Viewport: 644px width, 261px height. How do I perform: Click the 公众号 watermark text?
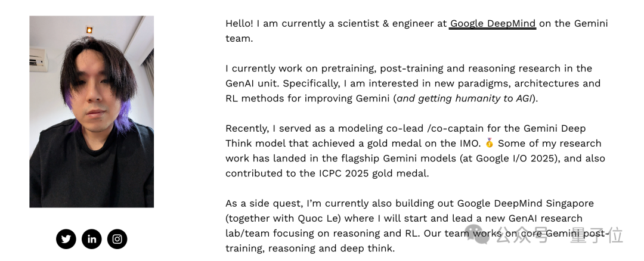[x=522, y=235]
